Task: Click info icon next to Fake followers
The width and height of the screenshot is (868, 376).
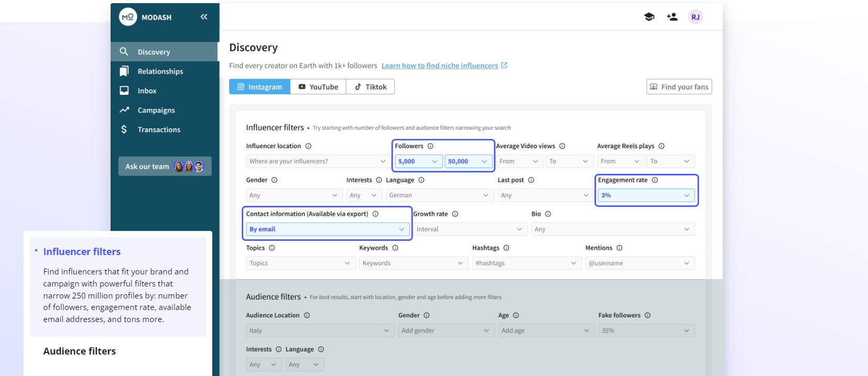Action: 647,315
